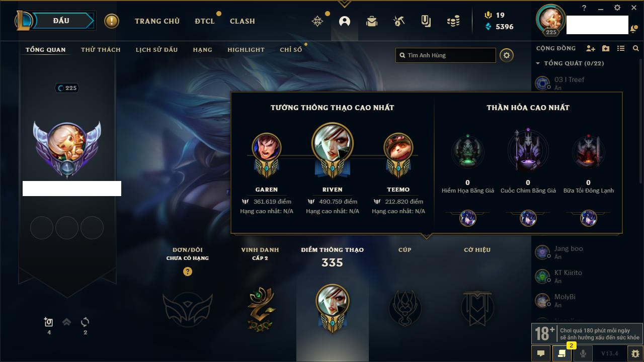The height and width of the screenshot is (362, 644).
Task: Click the Tìm Anh Hùng search field
Action: pos(446,55)
